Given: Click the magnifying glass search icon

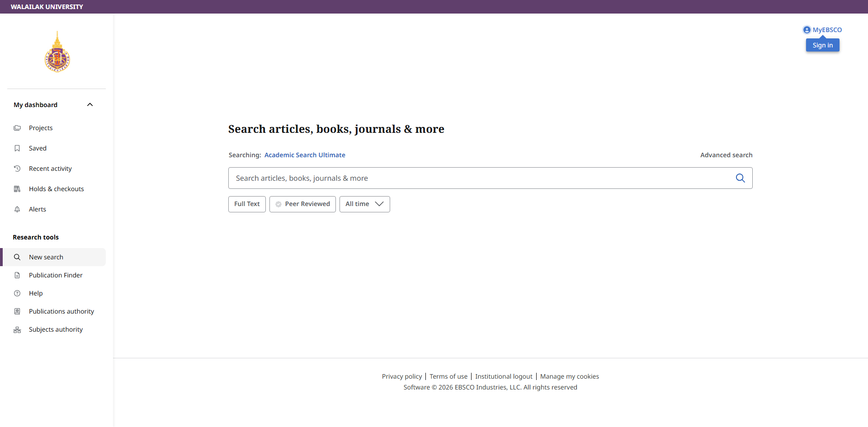Looking at the screenshot, I should (740, 178).
